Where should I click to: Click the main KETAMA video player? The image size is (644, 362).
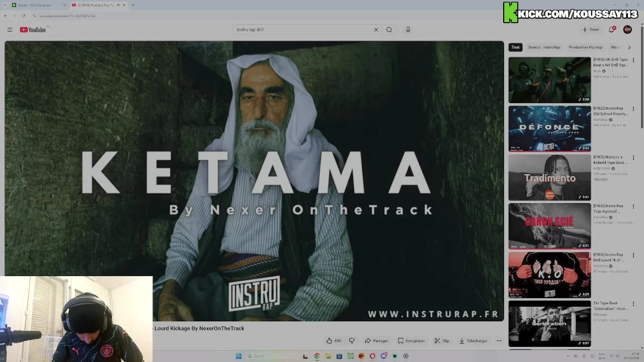(x=254, y=181)
